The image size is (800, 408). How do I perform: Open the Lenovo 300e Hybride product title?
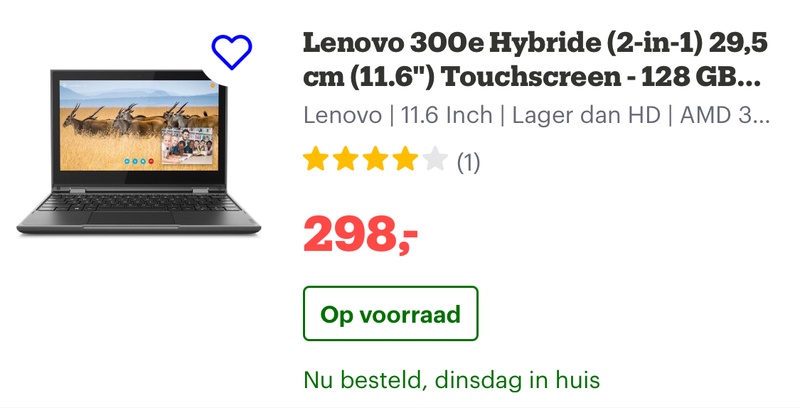coord(535,59)
